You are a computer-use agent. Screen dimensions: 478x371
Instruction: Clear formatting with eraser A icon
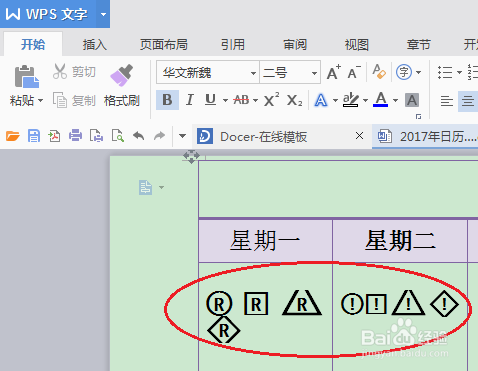[x=379, y=72]
